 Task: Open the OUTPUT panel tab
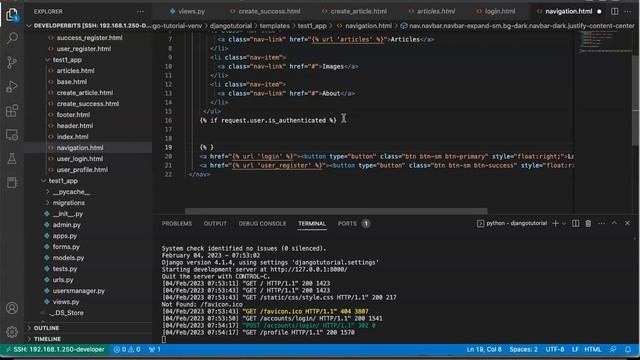coord(215,224)
